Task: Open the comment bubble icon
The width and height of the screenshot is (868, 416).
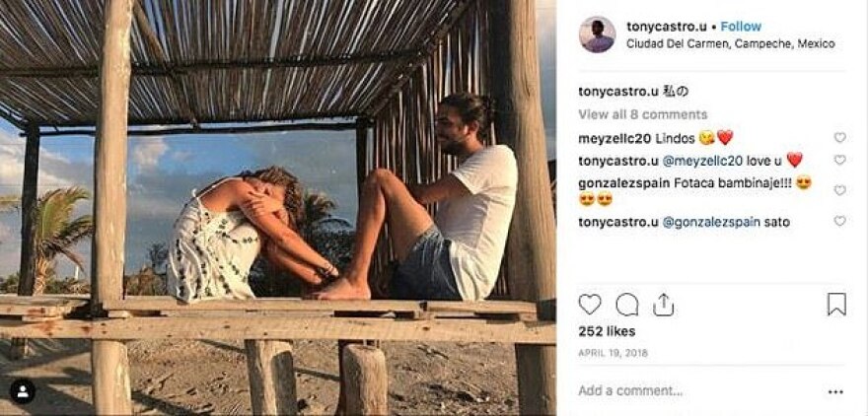Action: point(626,305)
